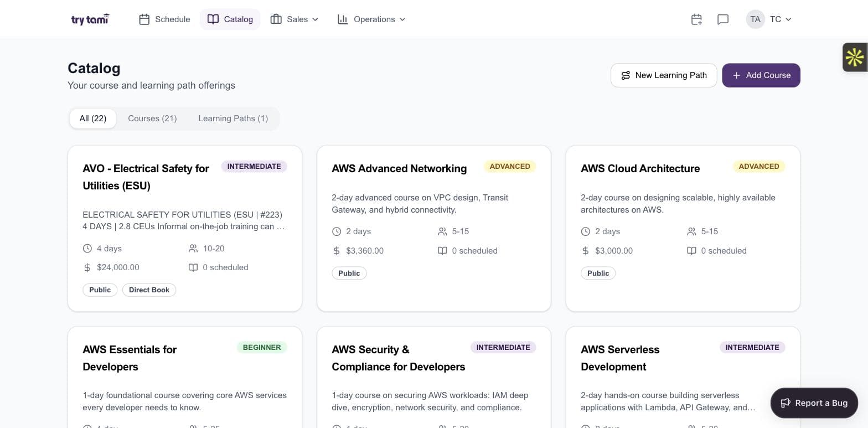Click the INTERMEDIATE badge on AWS Serverless Development card
Screen dimensions: 868x428
752,348
